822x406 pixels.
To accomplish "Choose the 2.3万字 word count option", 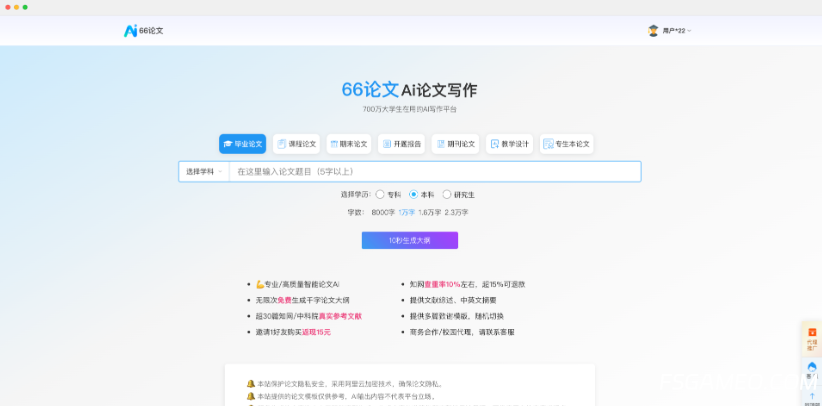I will coord(457,212).
